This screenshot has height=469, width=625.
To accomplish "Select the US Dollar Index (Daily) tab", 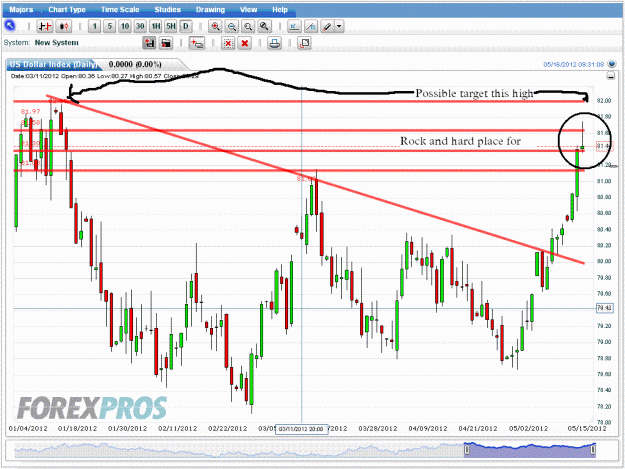I will (52, 64).
